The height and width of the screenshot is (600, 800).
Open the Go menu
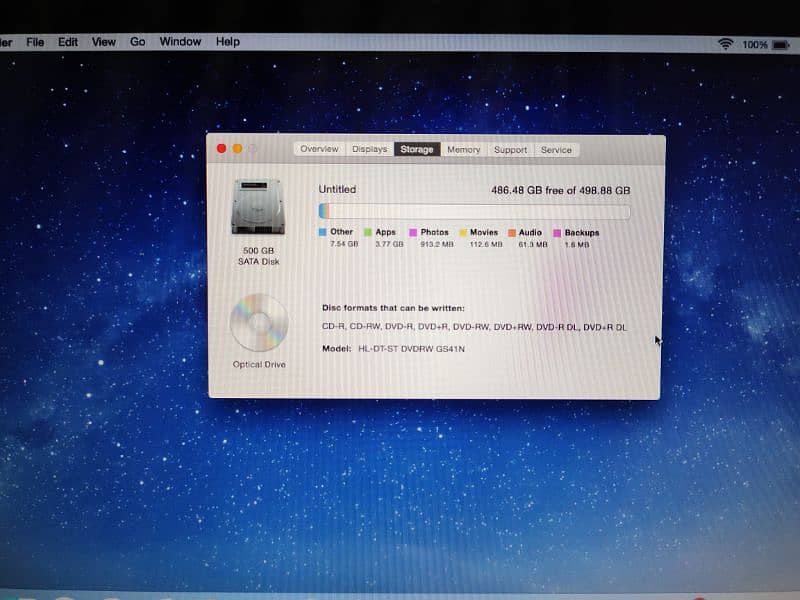(138, 42)
